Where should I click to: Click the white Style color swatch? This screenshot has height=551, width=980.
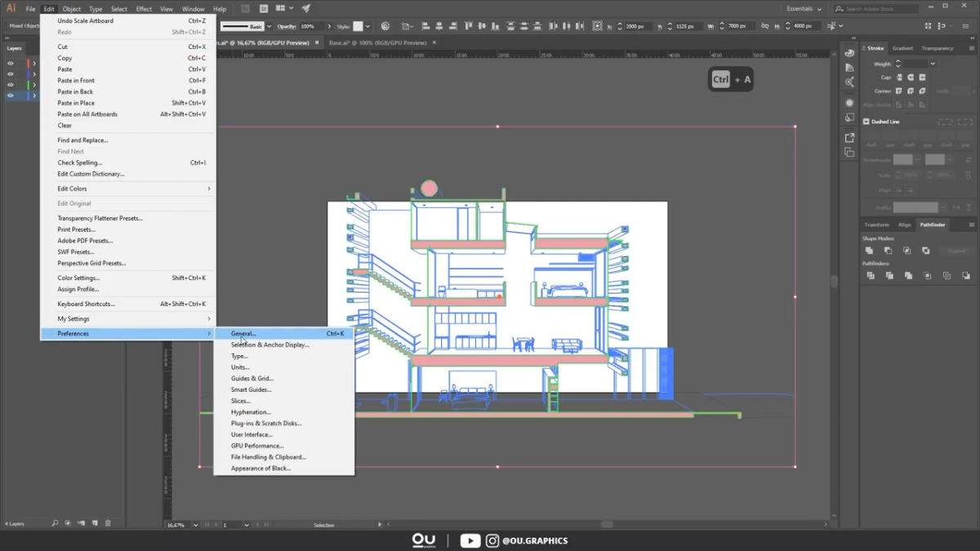357,25
